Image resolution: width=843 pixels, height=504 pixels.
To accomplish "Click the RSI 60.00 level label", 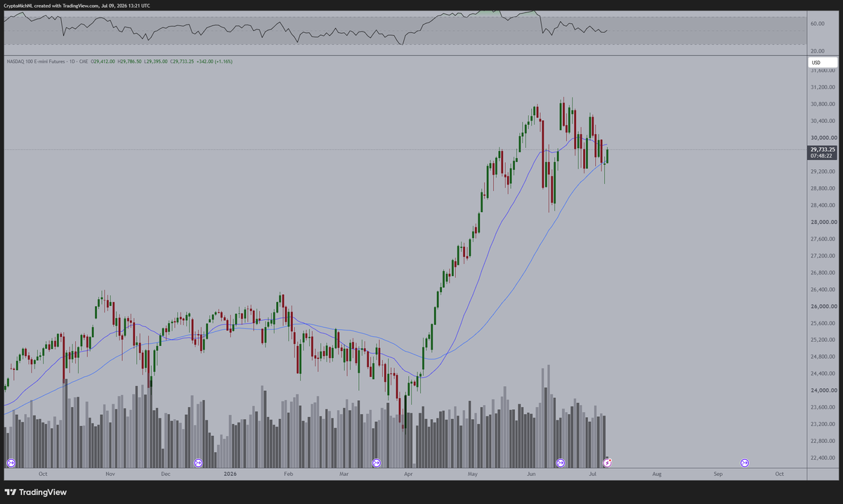I will (817, 23).
